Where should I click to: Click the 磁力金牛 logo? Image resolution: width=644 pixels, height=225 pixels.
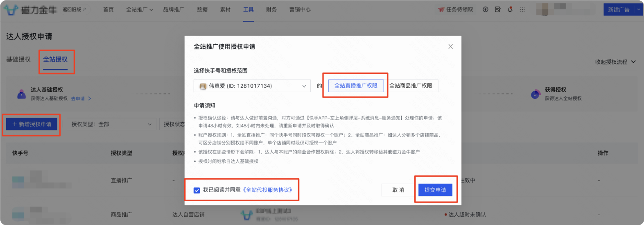[30, 9]
